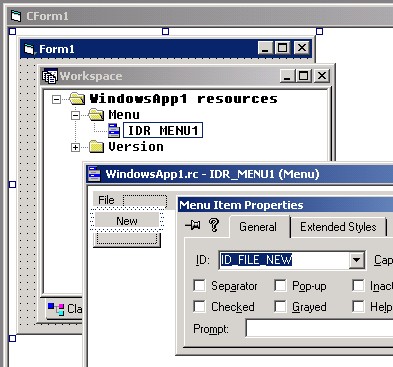
Task: Click the Form1 window title icon
Action: (29, 49)
